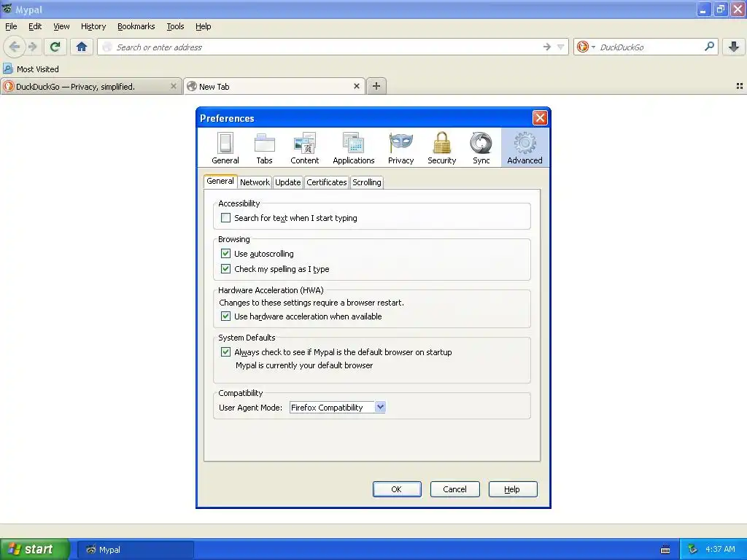Open the Applications preferences category
This screenshot has width=747, height=560.
pos(354,148)
